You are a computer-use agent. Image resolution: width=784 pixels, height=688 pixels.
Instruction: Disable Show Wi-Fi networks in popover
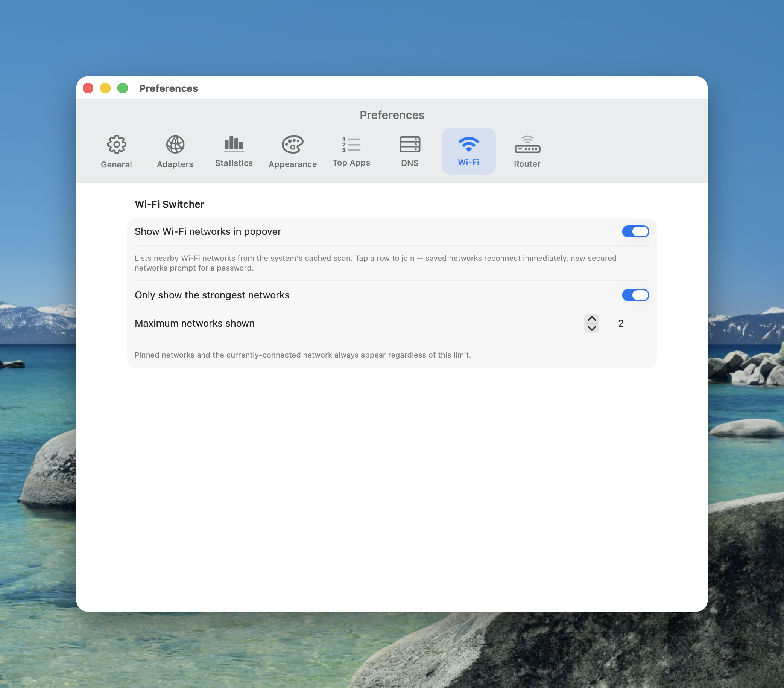[x=635, y=231]
